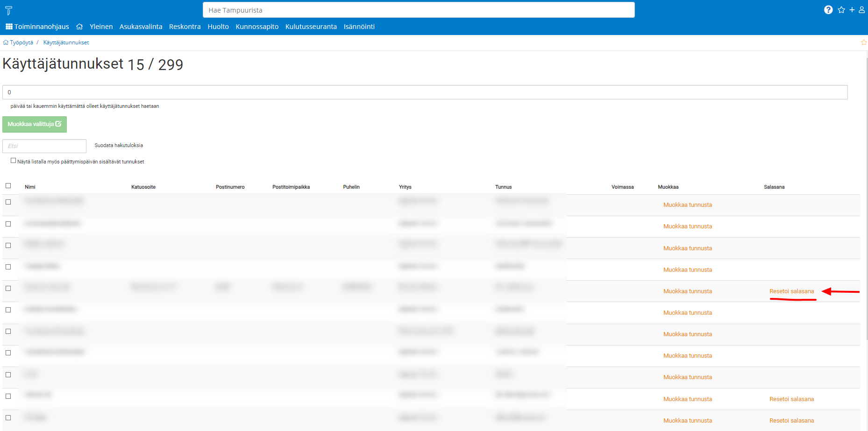Focus the Hae Tampuurista search field
The width and height of the screenshot is (868, 431).
click(x=418, y=10)
